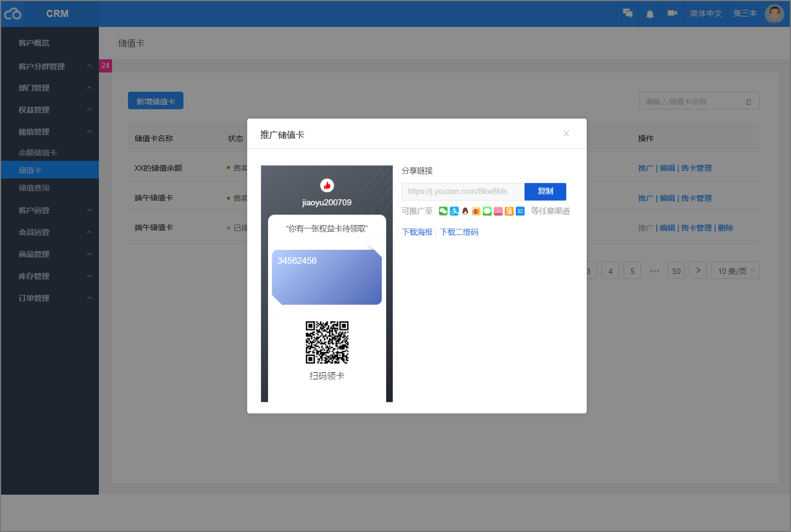Jump forward with pagination ellipsis
791x532 pixels.
(654, 271)
